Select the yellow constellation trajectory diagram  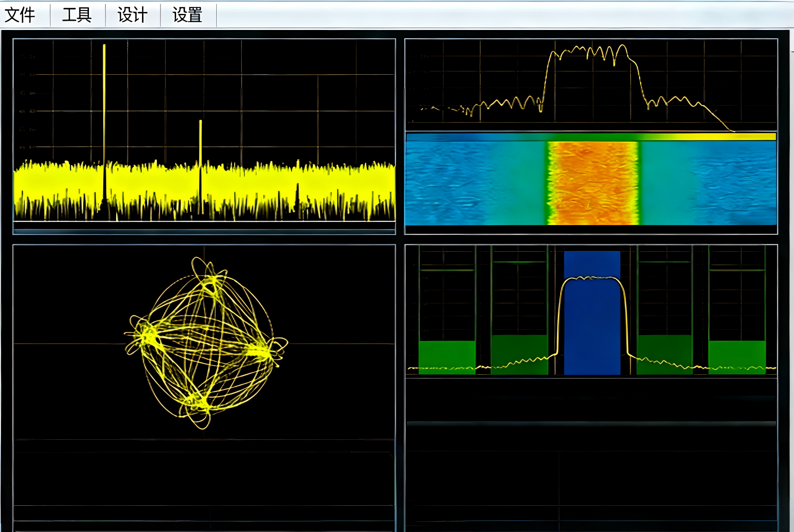click(x=206, y=343)
